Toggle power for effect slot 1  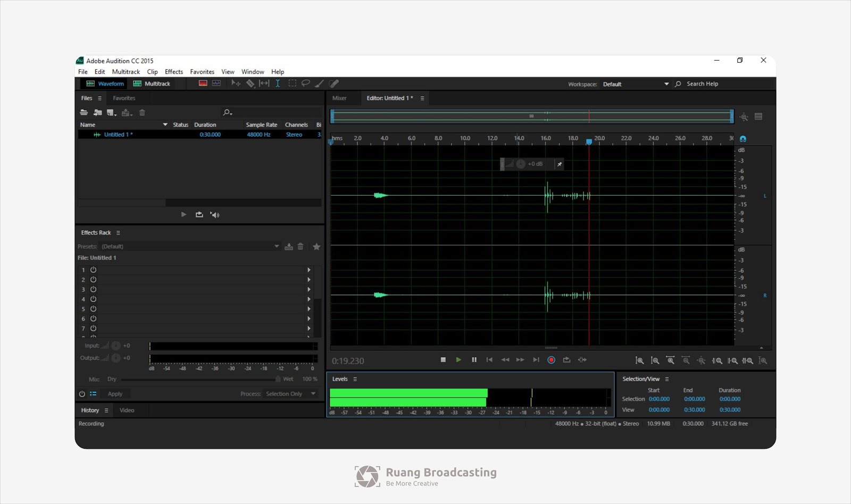point(93,270)
